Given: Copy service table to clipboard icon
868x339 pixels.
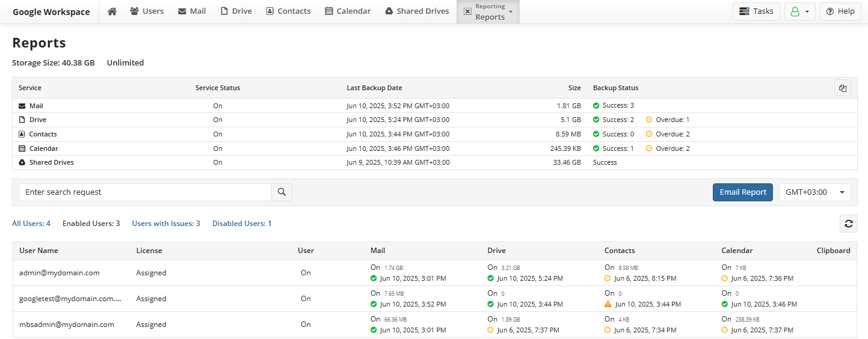Looking at the screenshot, I should (842, 88).
